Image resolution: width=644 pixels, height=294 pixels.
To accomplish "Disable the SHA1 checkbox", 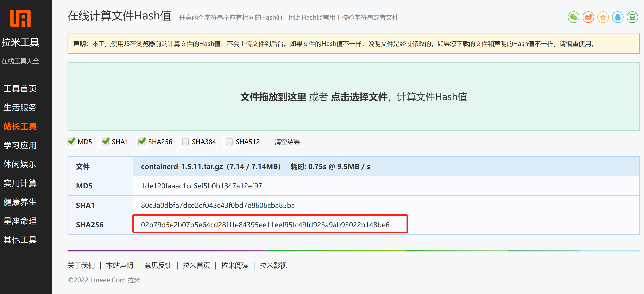I will (x=105, y=142).
